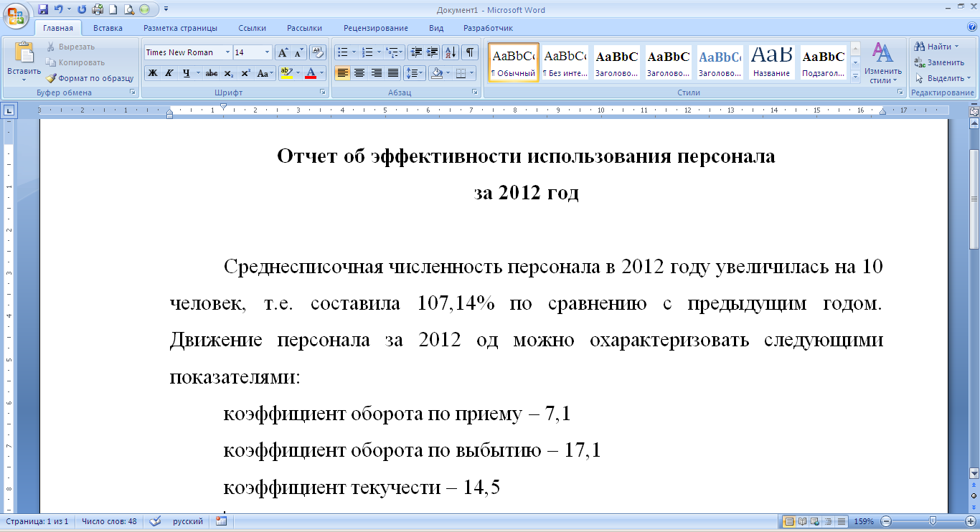Open the Выделить menu
The height and width of the screenshot is (532, 980).
coord(943,78)
